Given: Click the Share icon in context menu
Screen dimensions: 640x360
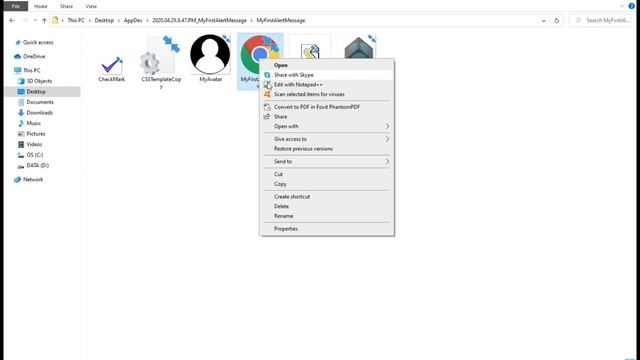Looking at the screenshot, I should coord(267,117).
